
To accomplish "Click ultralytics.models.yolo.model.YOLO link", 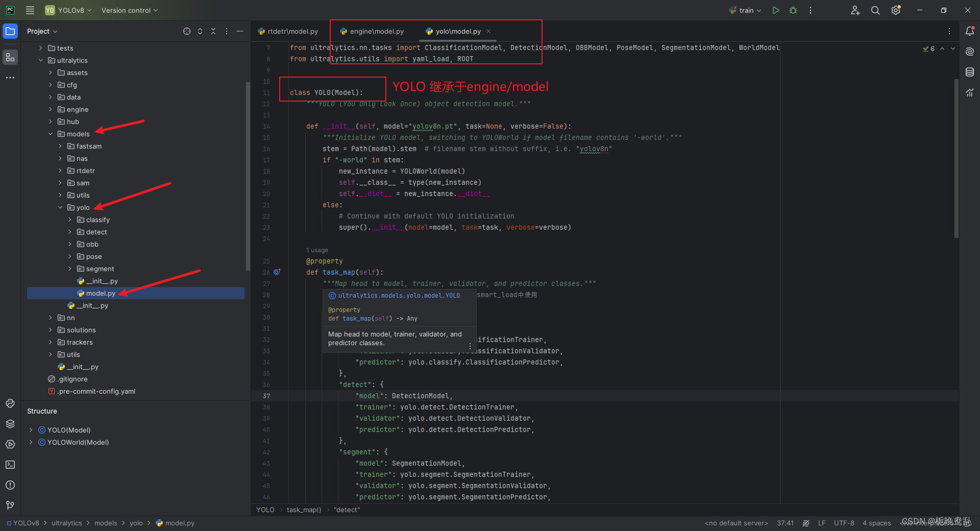I will click(399, 296).
